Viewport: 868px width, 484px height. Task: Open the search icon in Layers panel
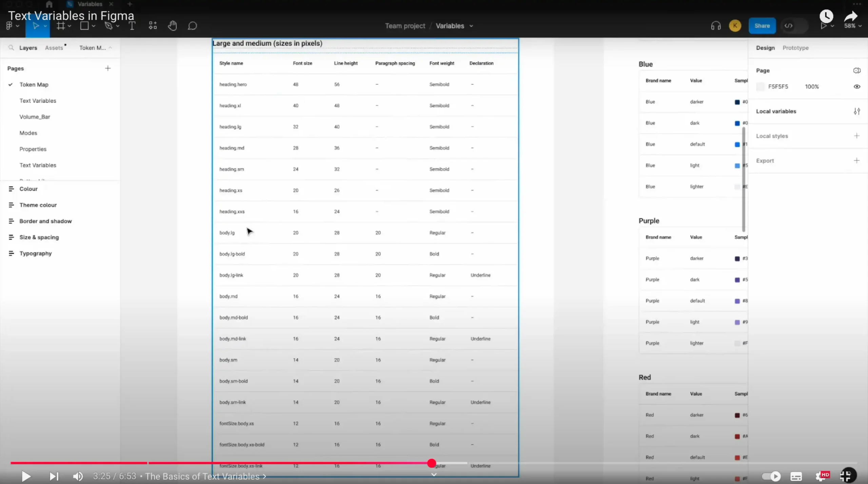(11, 48)
